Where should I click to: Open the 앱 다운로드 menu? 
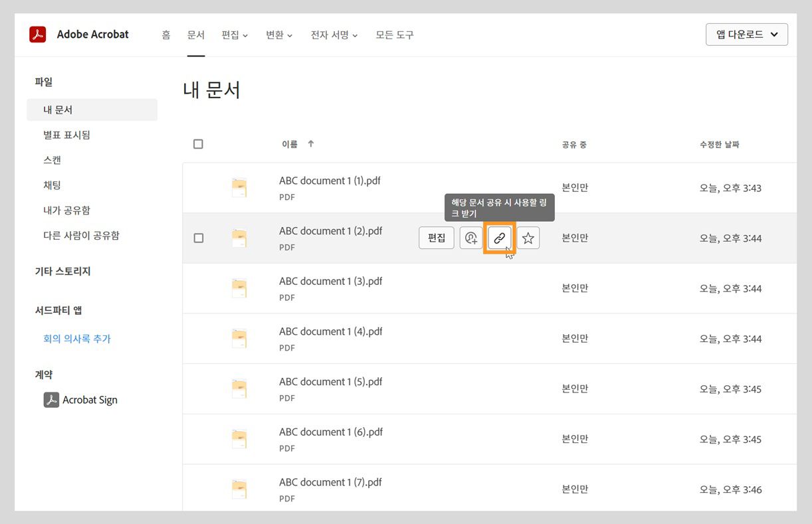pos(746,34)
